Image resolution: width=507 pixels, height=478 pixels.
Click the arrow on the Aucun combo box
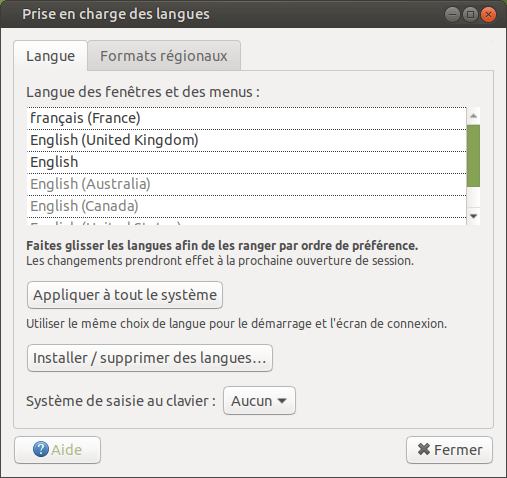click(x=282, y=401)
